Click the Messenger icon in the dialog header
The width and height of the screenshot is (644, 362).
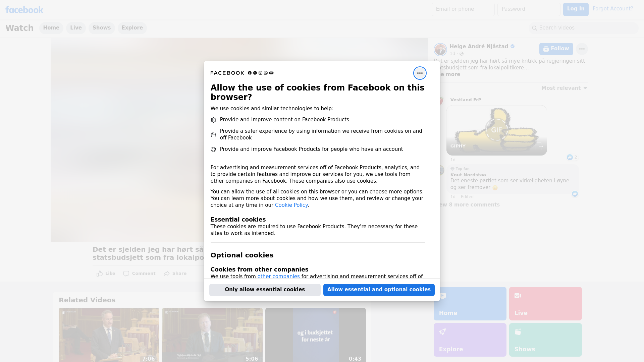255,73
